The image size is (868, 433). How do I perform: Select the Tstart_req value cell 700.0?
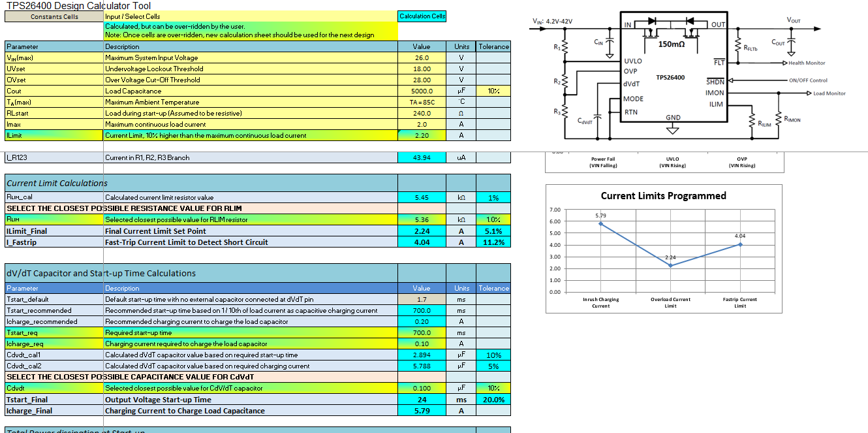(x=422, y=332)
